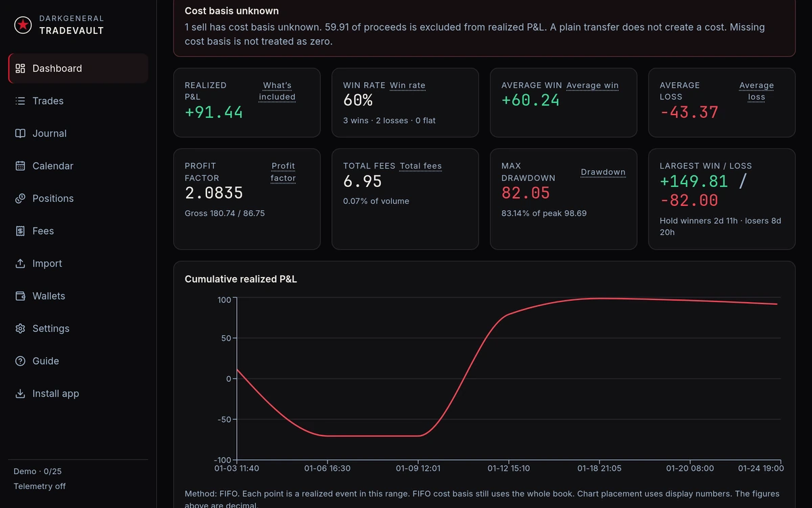Image resolution: width=812 pixels, height=508 pixels.
Task: Click the 01-20 08:00 axis label
Action: pos(690,468)
